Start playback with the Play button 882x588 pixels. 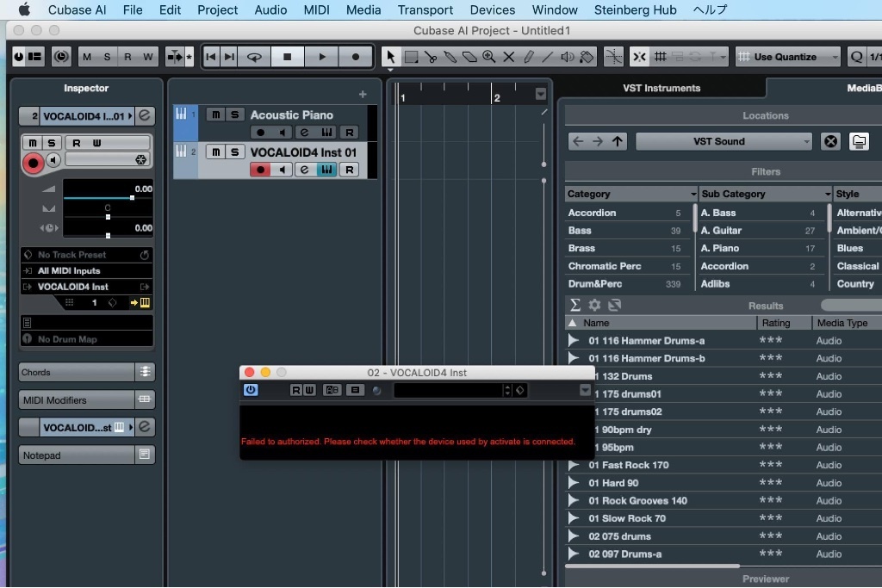tap(322, 57)
